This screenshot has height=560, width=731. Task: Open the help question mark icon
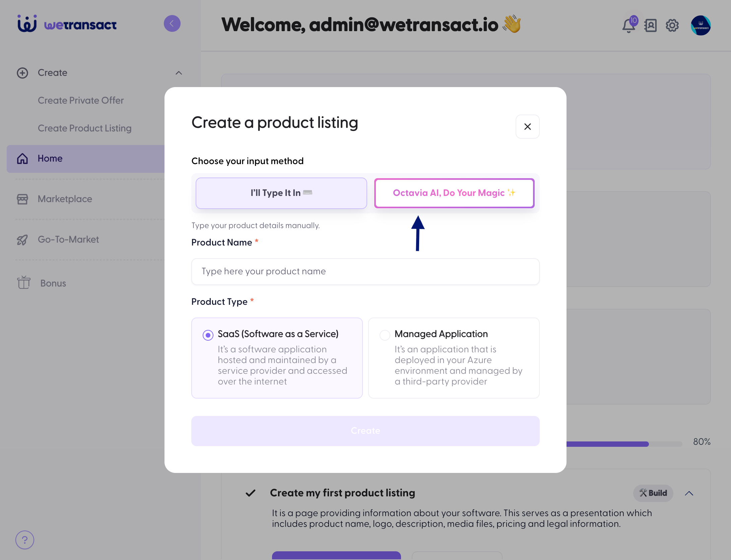25,540
